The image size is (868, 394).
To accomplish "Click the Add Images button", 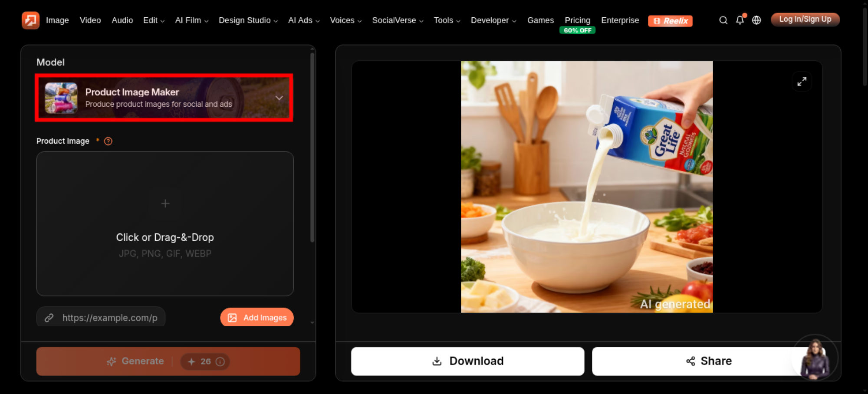I will (x=257, y=318).
